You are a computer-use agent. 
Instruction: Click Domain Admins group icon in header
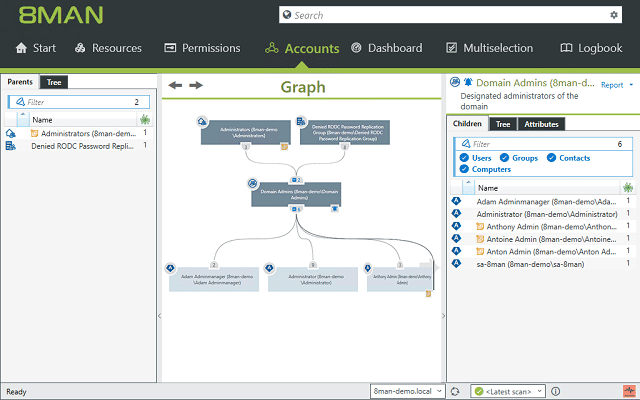[455, 82]
